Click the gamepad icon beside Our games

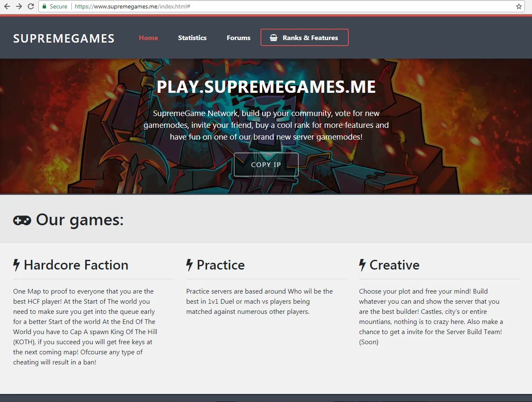pos(22,220)
